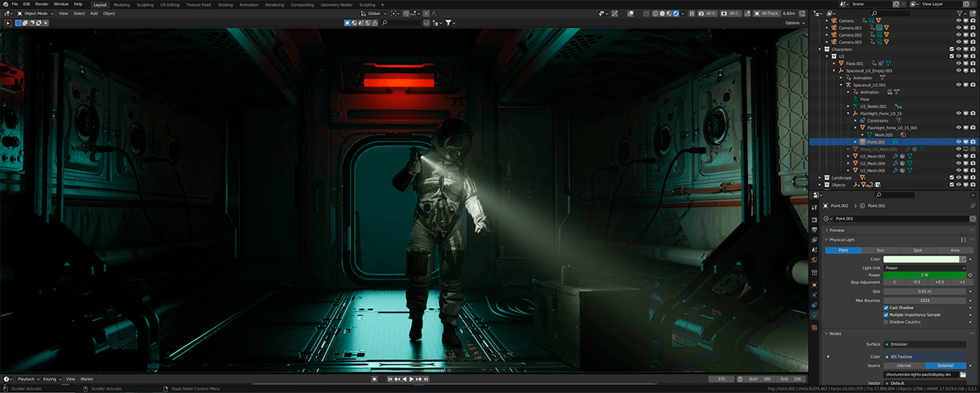
Task: Click the light Color swatch
Action: (921, 259)
